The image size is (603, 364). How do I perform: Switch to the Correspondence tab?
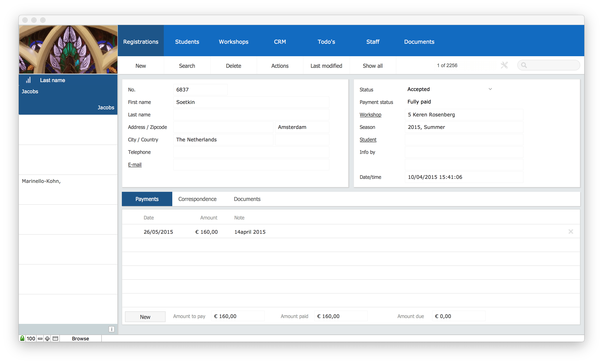(197, 199)
